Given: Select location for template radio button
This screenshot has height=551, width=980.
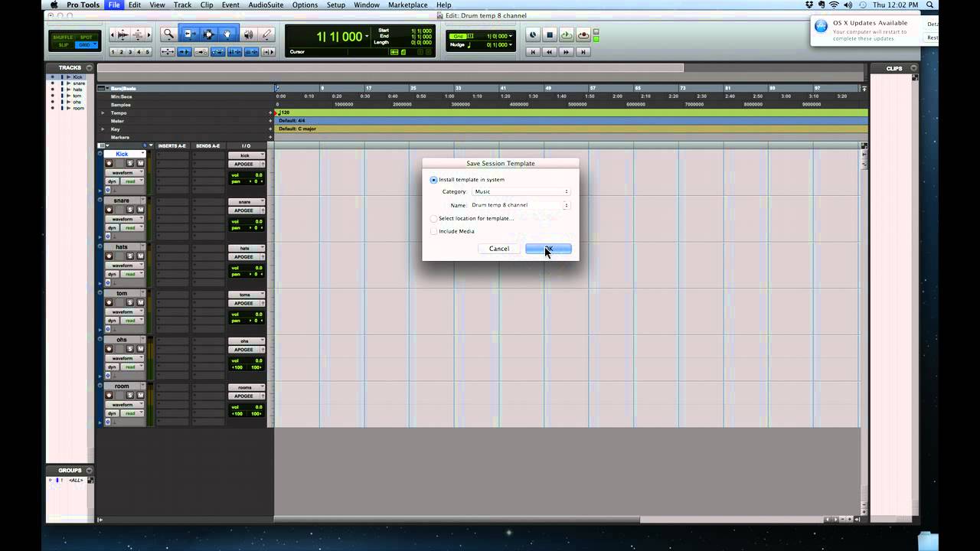Looking at the screenshot, I should pyautogui.click(x=434, y=218).
